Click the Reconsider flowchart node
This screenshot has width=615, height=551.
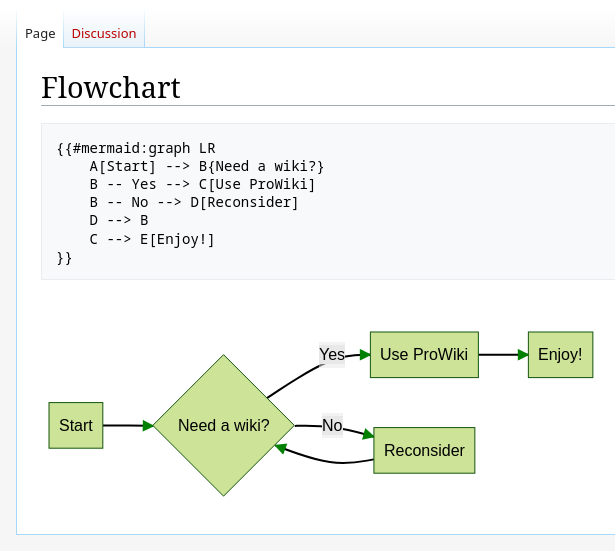424,450
